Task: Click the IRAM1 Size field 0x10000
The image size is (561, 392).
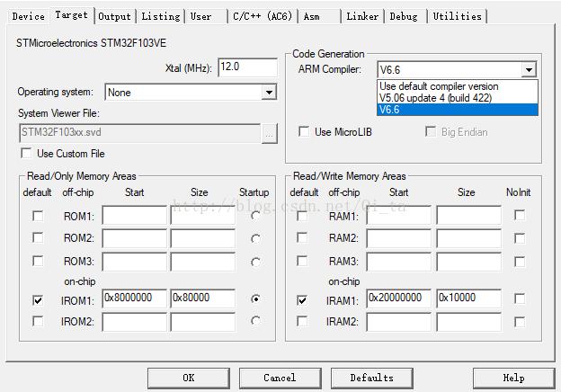Action: click(x=468, y=298)
